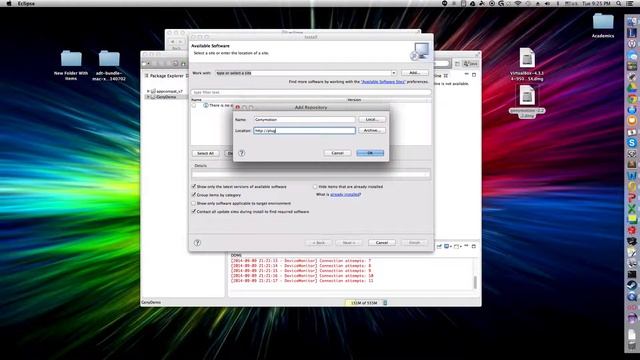The width and height of the screenshot is (640, 360).
Task: Enable Hide items that are already installed
Action: tap(315, 187)
